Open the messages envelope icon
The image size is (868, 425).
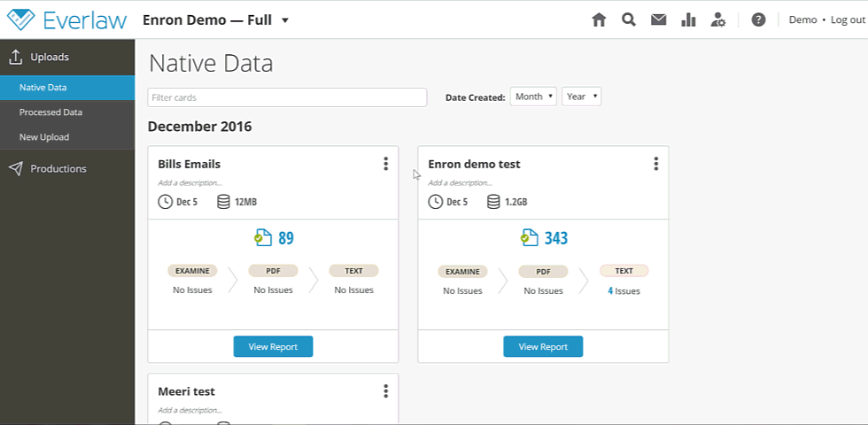coord(658,19)
